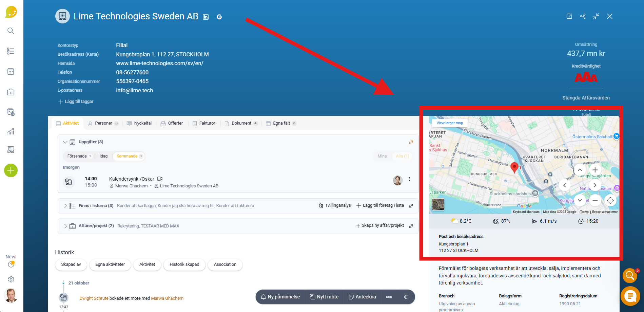This screenshot has height=312, width=644.
Task: Click View larger map link
Action: pos(450,123)
